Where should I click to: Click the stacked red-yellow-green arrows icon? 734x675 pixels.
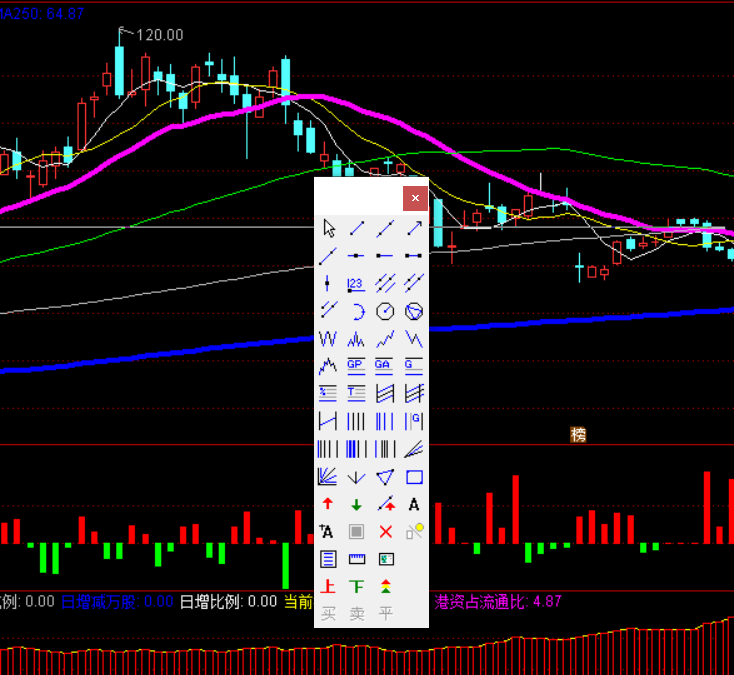(386, 587)
